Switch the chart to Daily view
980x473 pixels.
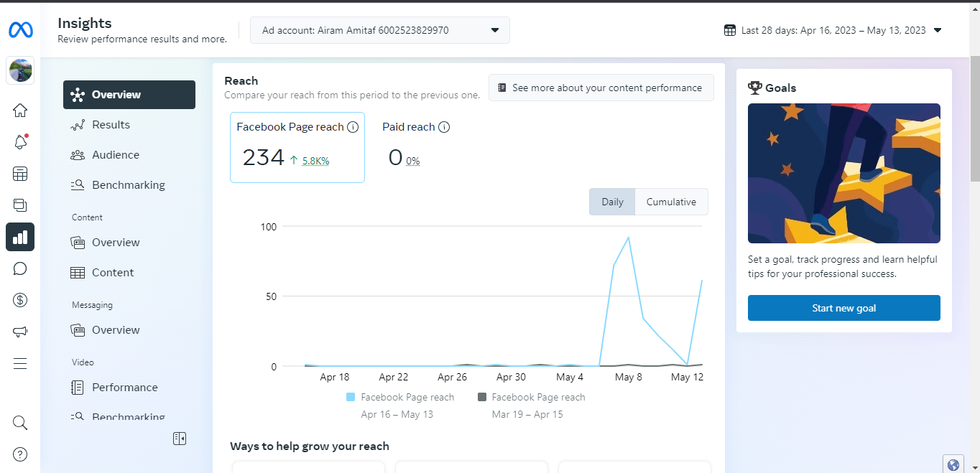coord(612,202)
